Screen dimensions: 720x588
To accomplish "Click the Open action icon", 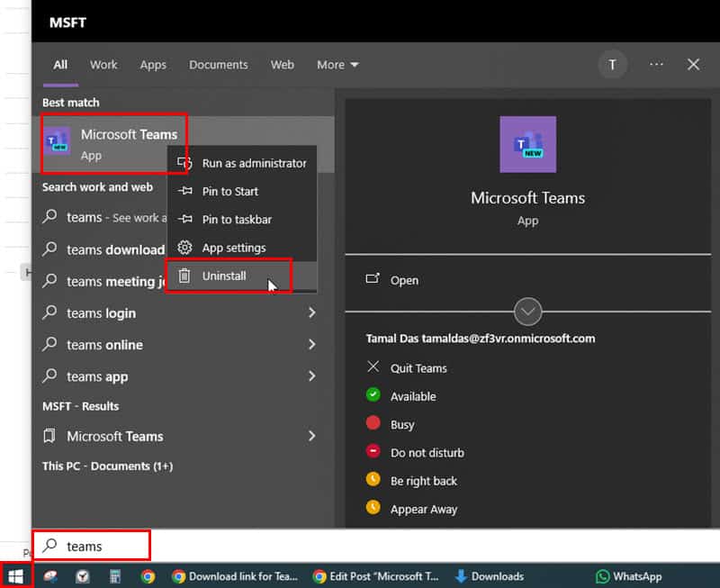I will 373,278.
